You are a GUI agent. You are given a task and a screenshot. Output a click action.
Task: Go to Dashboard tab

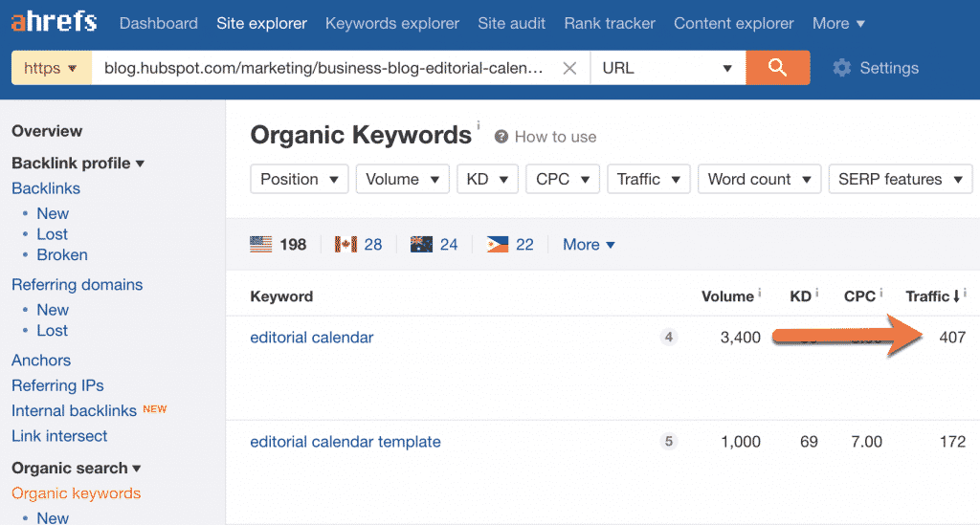point(158,23)
